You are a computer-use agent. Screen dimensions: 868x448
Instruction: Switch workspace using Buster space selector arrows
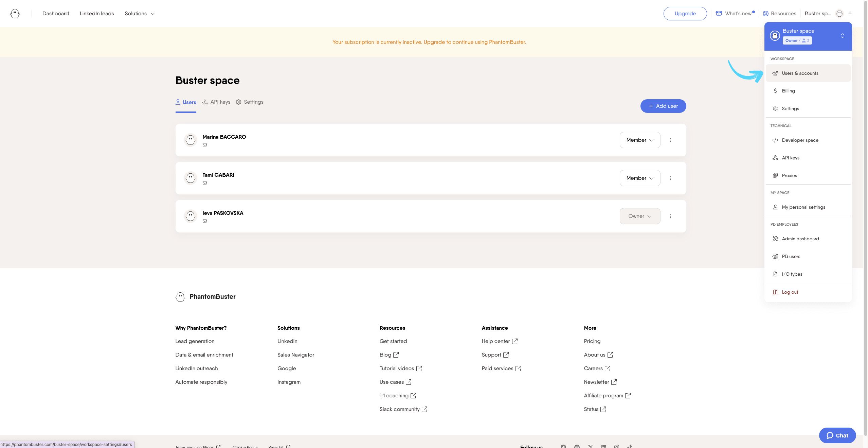tap(843, 36)
